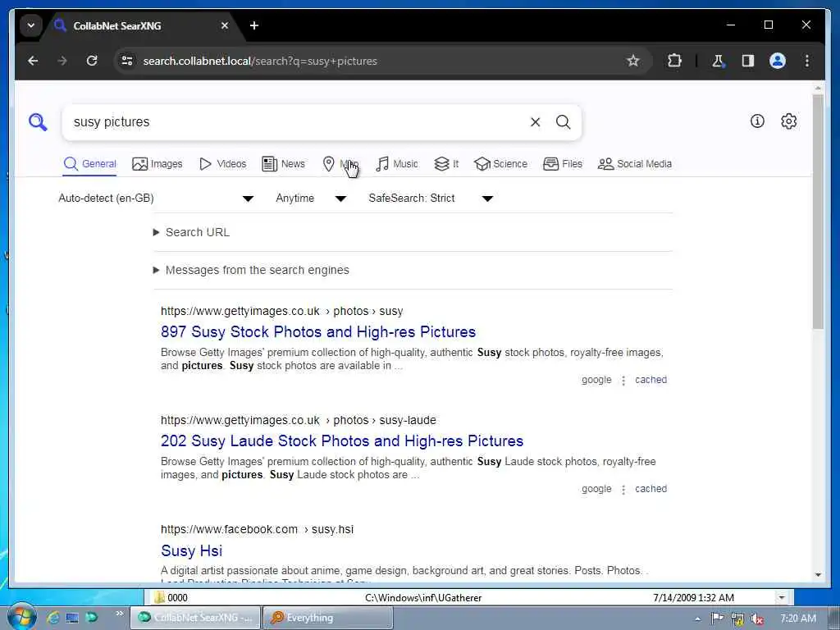Image resolution: width=840 pixels, height=630 pixels.
Task: Open the Susy Hsi result link
Action: click(191, 550)
